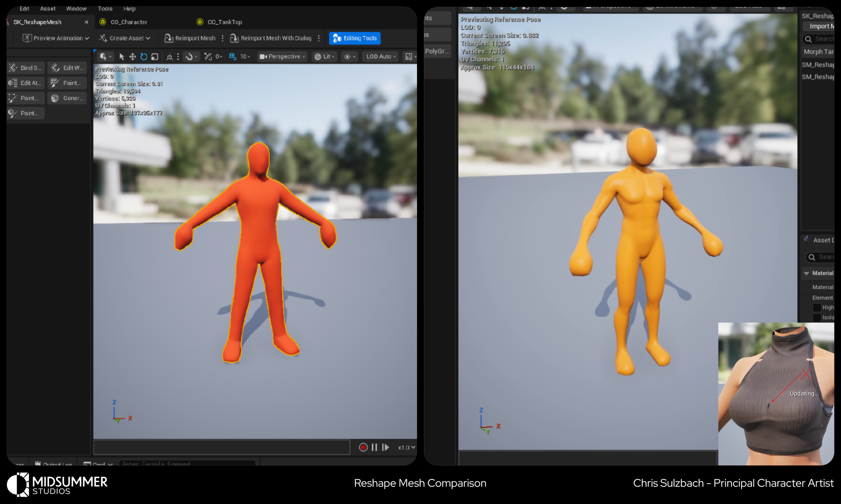Open the Bind Skin tool

point(26,68)
